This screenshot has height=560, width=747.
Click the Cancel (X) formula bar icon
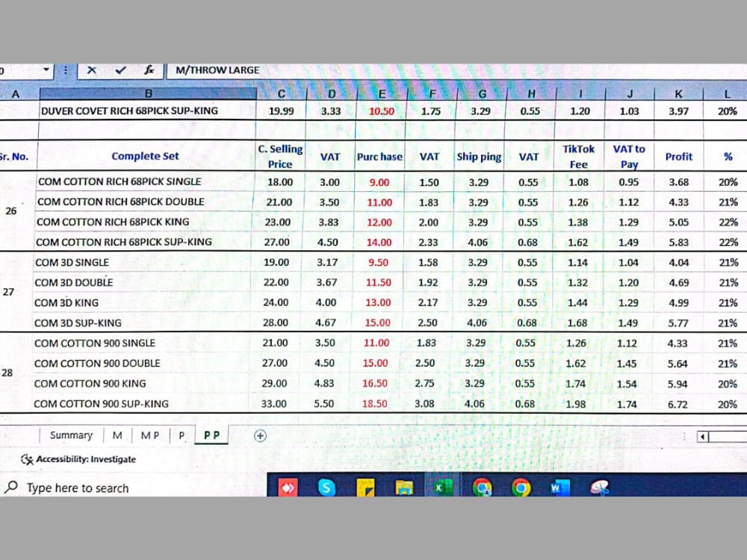click(91, 70)
